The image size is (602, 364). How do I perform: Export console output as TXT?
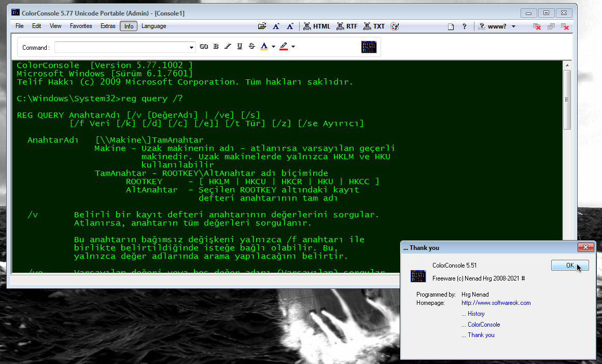click(x=374, y=26)
